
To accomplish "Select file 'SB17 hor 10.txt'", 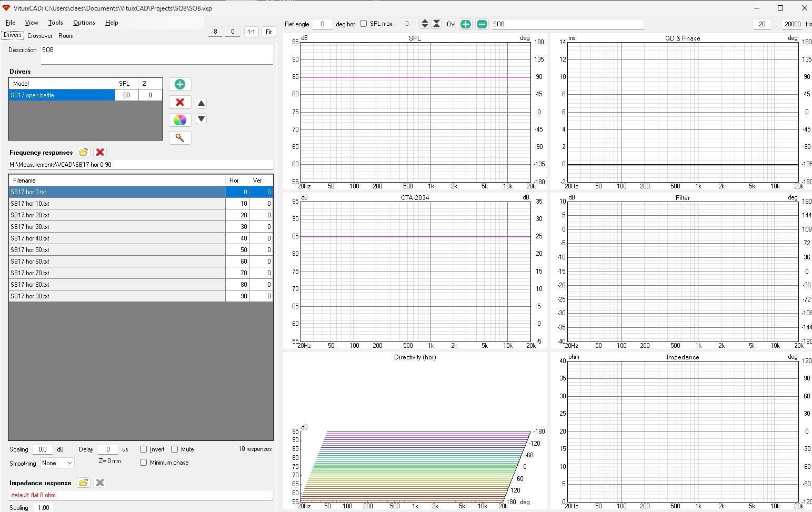I will (117, 204).
